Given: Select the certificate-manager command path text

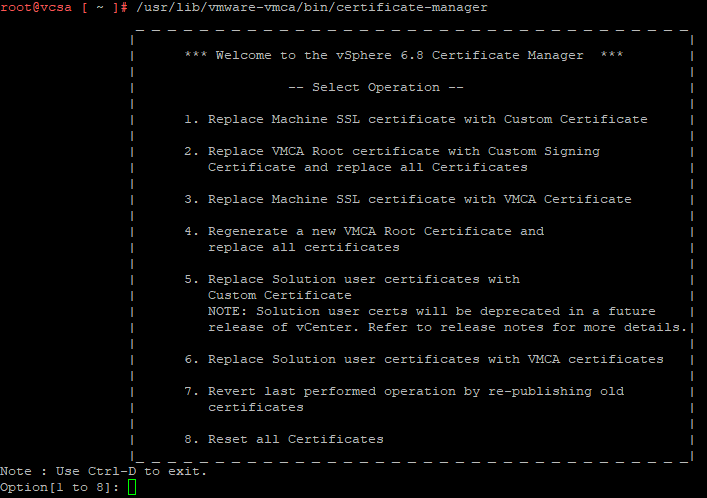Looking at the screenshot, I should tap(312, 8).
